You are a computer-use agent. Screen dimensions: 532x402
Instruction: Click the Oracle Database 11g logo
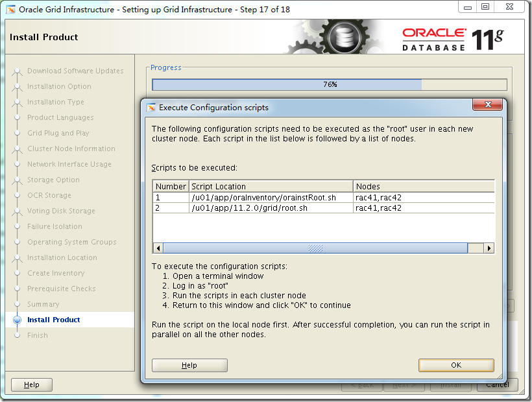pyautogui.click(x=453, y=39)
